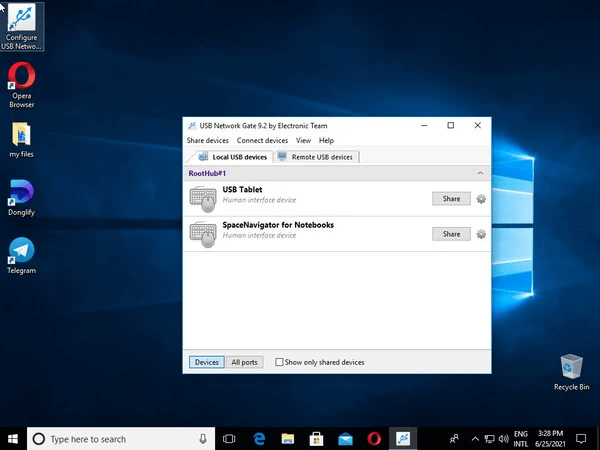Image resolution: width=600 pixels, height=450 pixels.
Task: Switch to Remote USB devices tab
Action: tap(317, 157)
